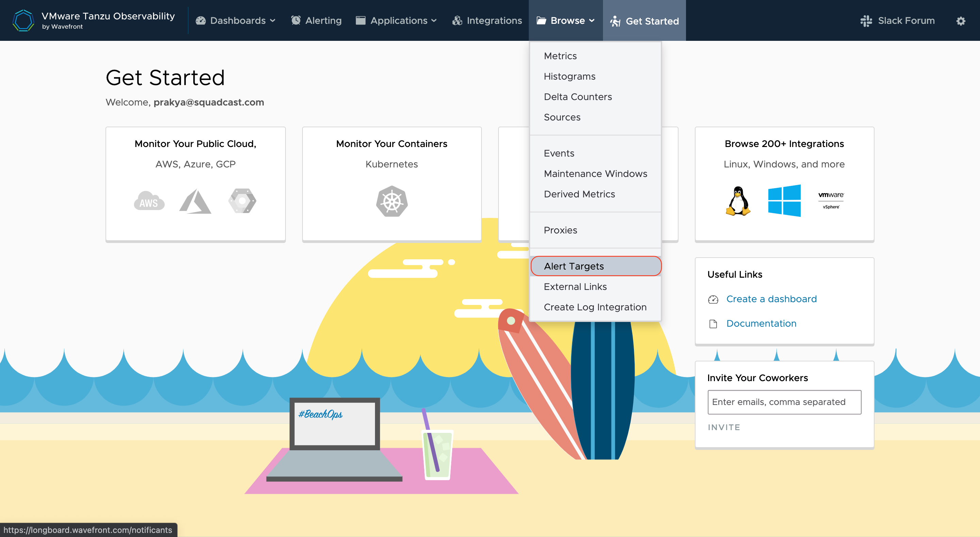The height and width of the screenshot is (537, 980).
Task: Select Alert Targets menu item
Action: (x=596, y=266)
